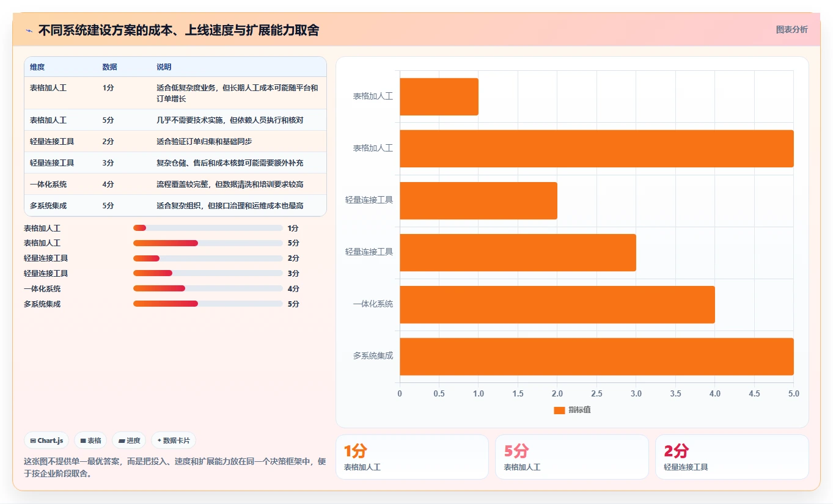This screenshot has height=504, width=833.
Task: Click the description 几乎不需要技术实施，但依赖人员执行和核对
Action: 230,120
